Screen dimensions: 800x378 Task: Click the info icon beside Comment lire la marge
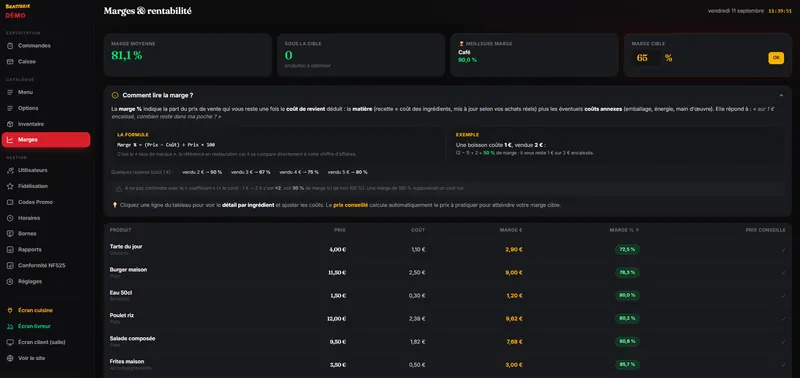pos(115,95)
